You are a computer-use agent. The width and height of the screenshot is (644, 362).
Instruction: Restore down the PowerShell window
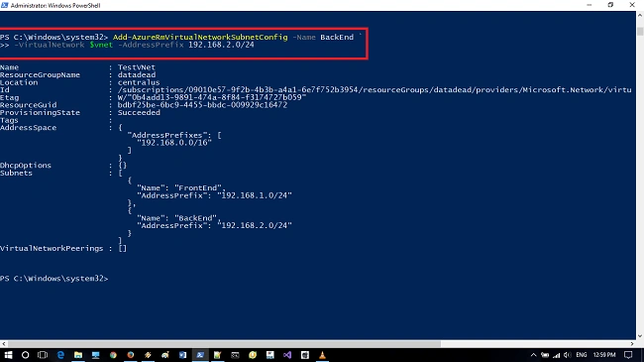pos(610,5)
